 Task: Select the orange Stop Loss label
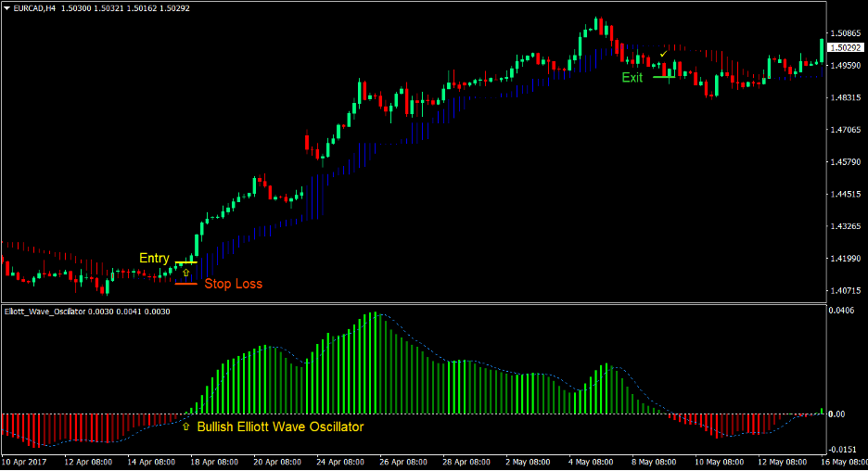point(233,284)
